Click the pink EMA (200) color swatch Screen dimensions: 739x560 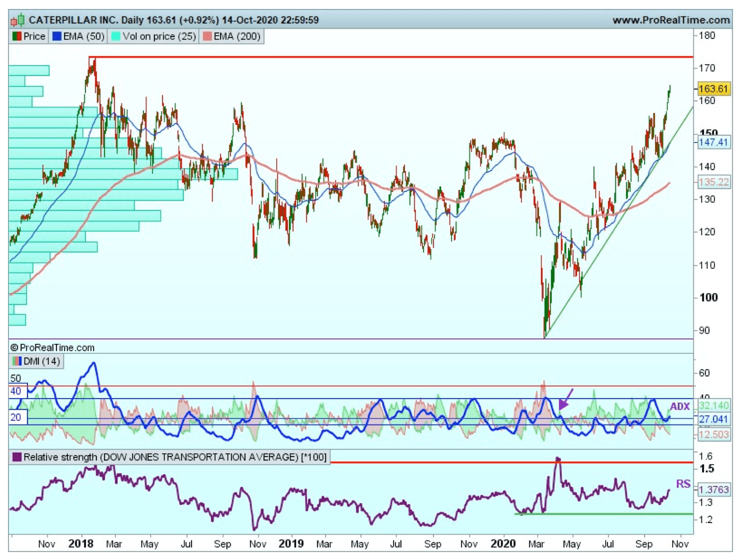(x=207, y=36)
